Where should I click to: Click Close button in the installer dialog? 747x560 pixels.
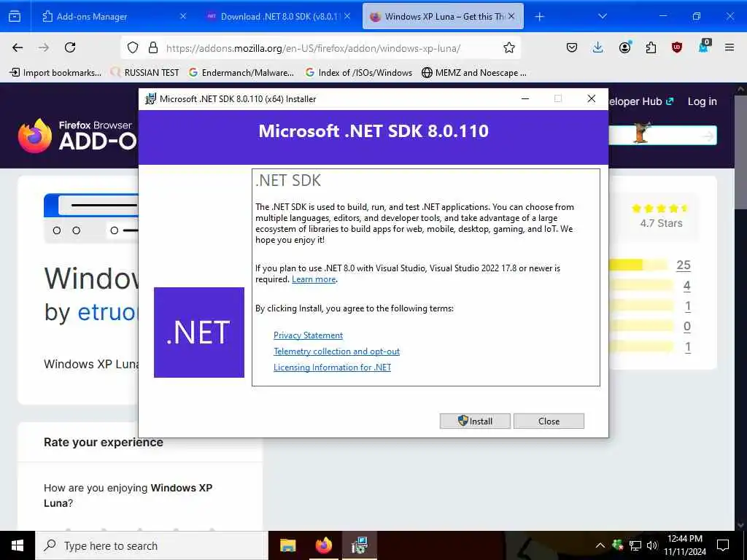point(549,421)
